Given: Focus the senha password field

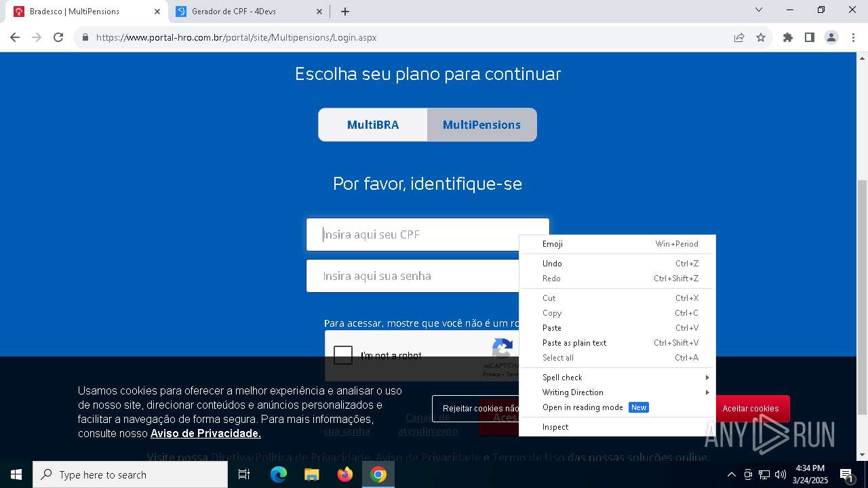Looking at the screenshot, I should tap(412, 276).
